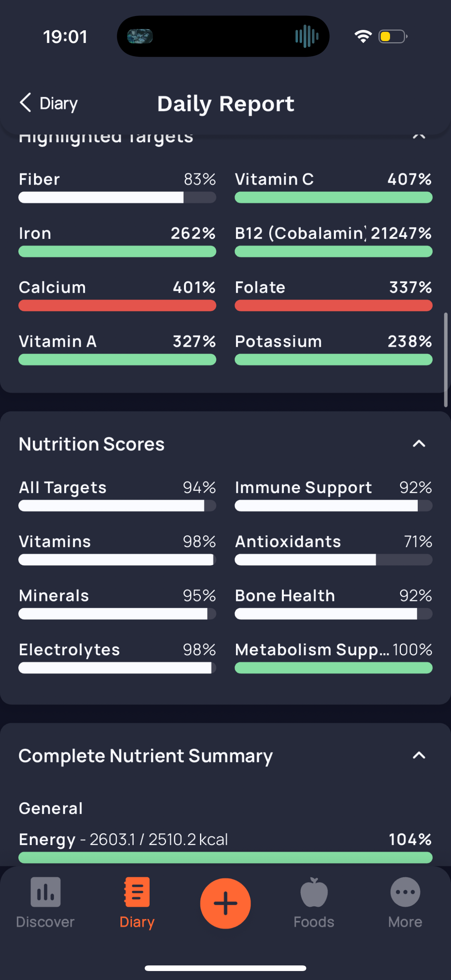Tap the audio waveform in Dynamic Island
The width and height of the screenshot is (451, 980).
(x=306, y=37)
